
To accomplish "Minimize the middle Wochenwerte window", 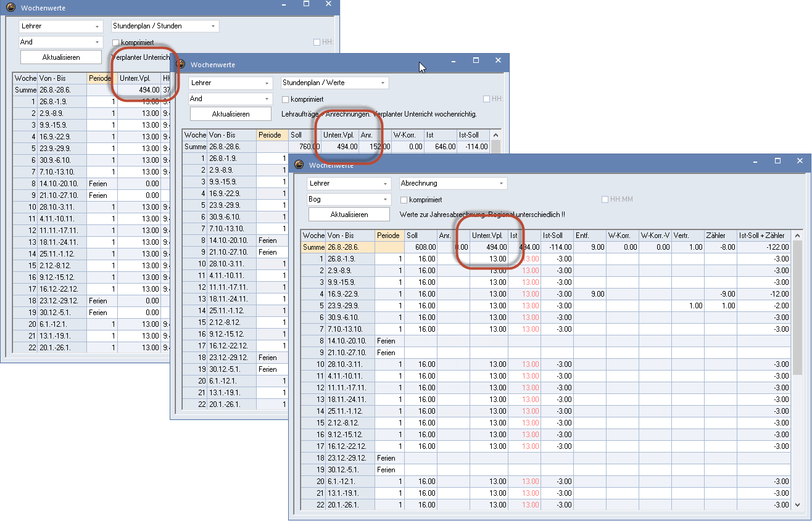I will pos(453,60).
